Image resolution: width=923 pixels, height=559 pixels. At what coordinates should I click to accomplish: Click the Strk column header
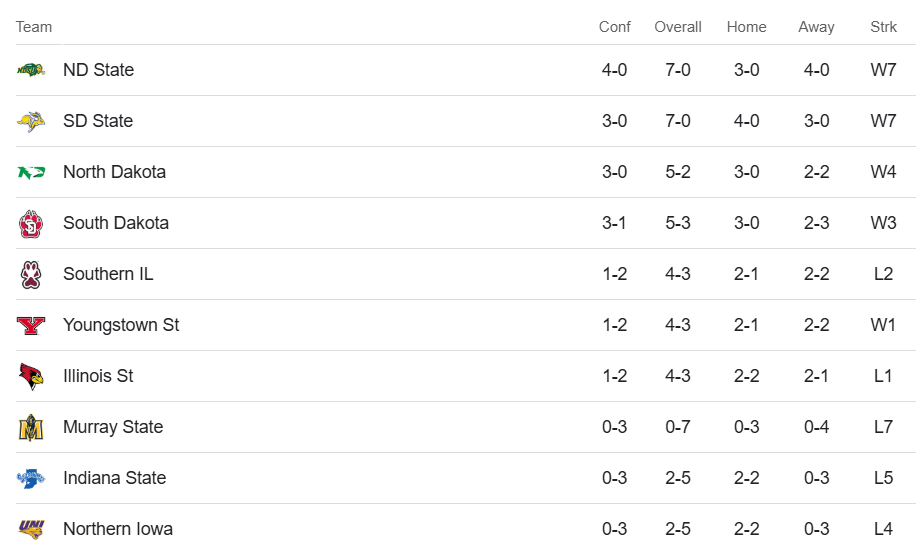tap(883, 27)
